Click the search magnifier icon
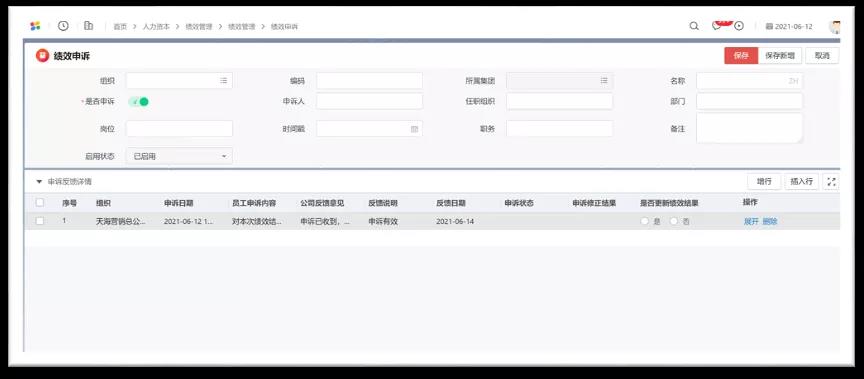 694,26
